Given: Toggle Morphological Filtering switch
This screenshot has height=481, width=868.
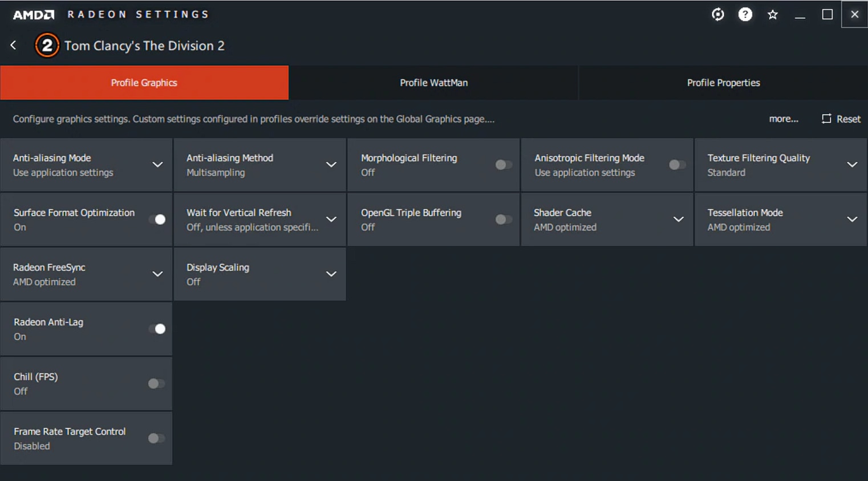Looking at the screenshot, I should click(x=504, y=165).
